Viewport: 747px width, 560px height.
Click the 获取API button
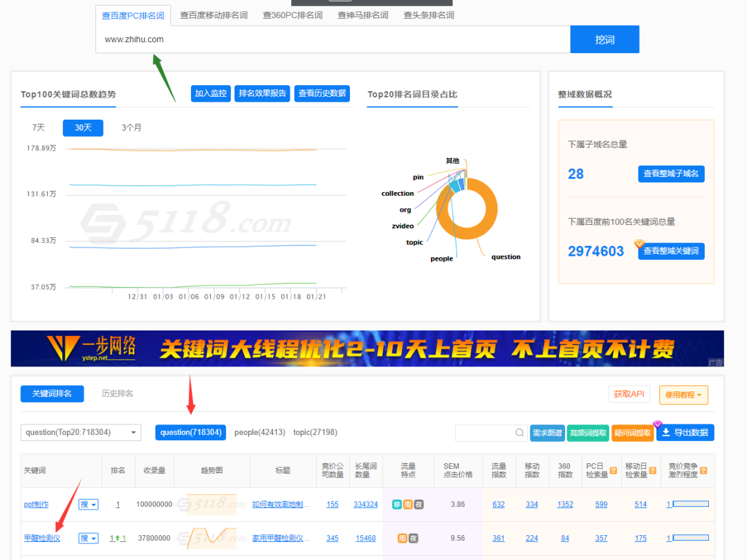pyautogui.click(x=629, y=394)
